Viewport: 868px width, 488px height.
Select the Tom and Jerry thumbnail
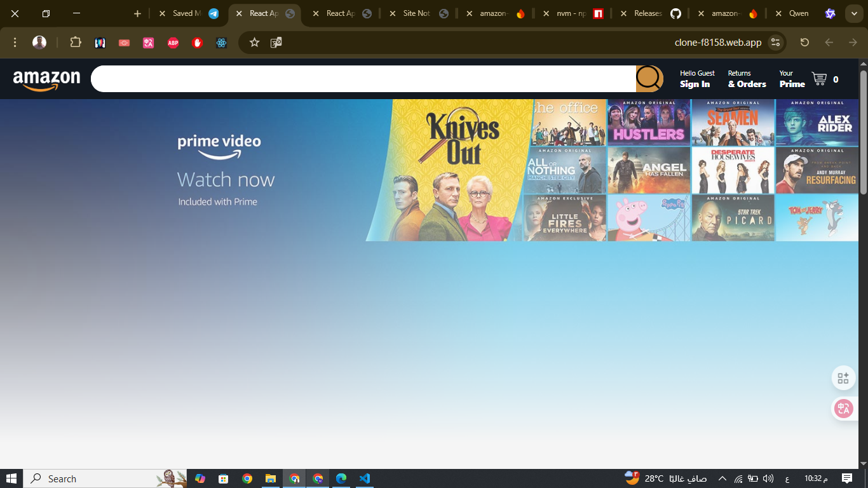[x=817, y=218]
